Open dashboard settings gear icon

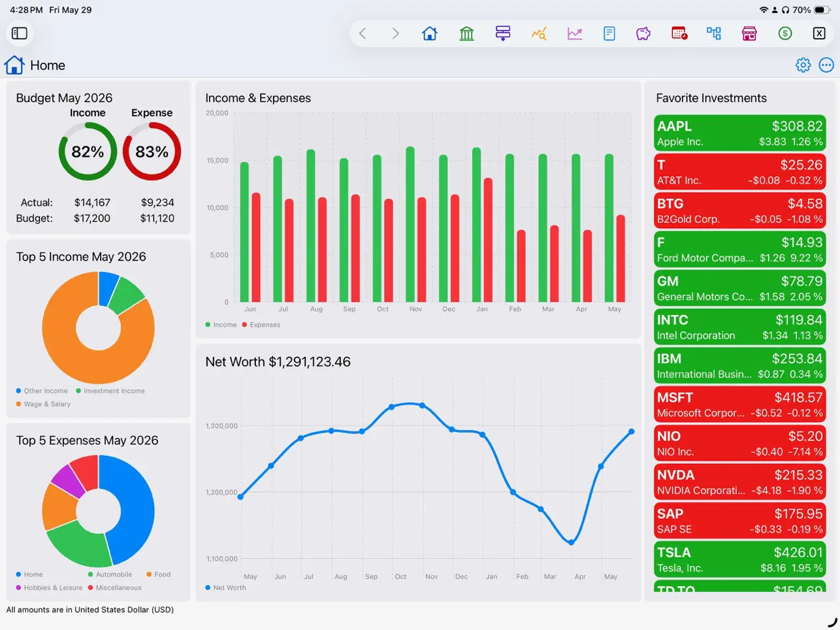tap(803, 65)
